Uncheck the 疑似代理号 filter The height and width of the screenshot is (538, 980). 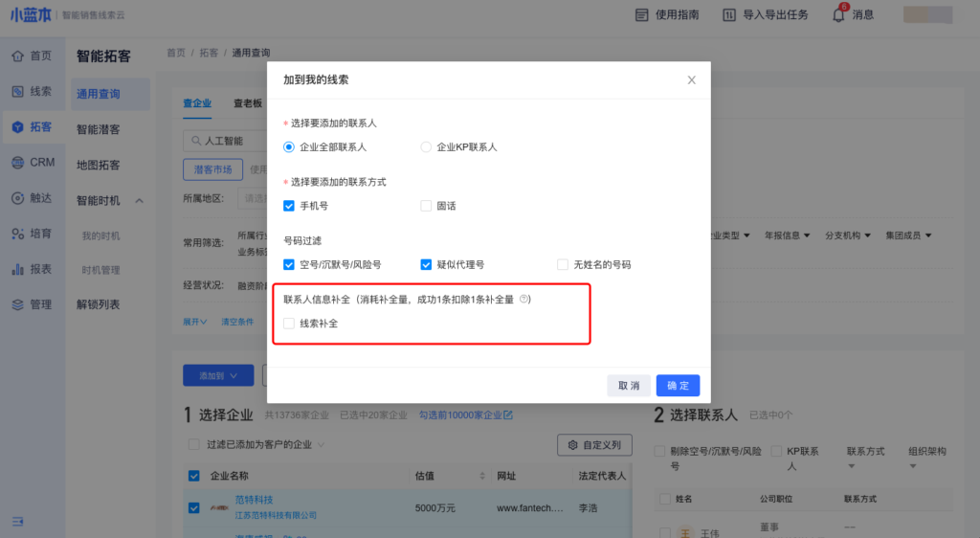tap(427, 264)
